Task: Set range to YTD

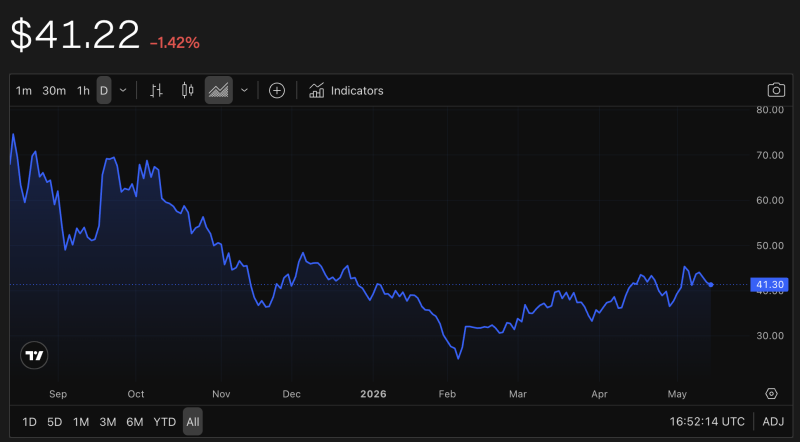Action: (165, 422)
